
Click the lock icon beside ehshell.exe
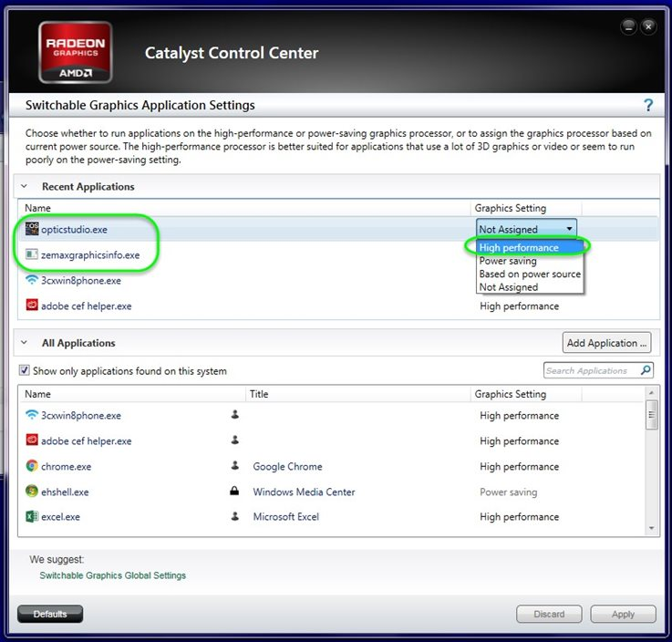234,491
